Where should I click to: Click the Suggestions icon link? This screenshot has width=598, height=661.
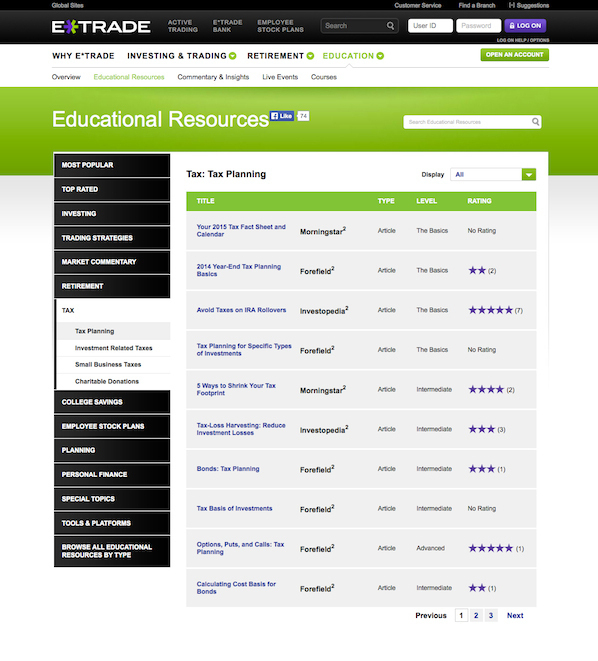pyautogui.click(x=529, y=5)
